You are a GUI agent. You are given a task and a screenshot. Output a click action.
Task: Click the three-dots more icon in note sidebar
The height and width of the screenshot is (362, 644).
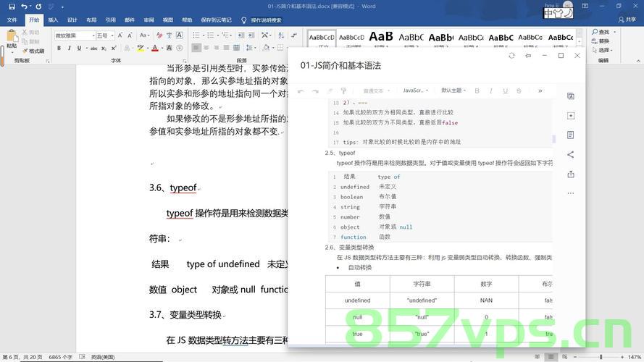pos(571,193)
